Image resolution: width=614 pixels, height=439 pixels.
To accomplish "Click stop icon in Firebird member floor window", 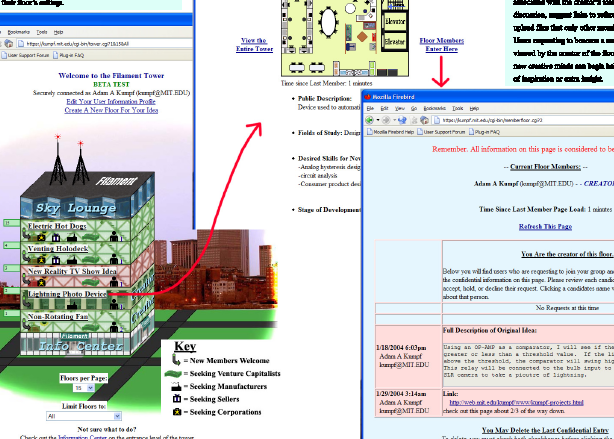I will pyautogui.click(x=414, y=120).
